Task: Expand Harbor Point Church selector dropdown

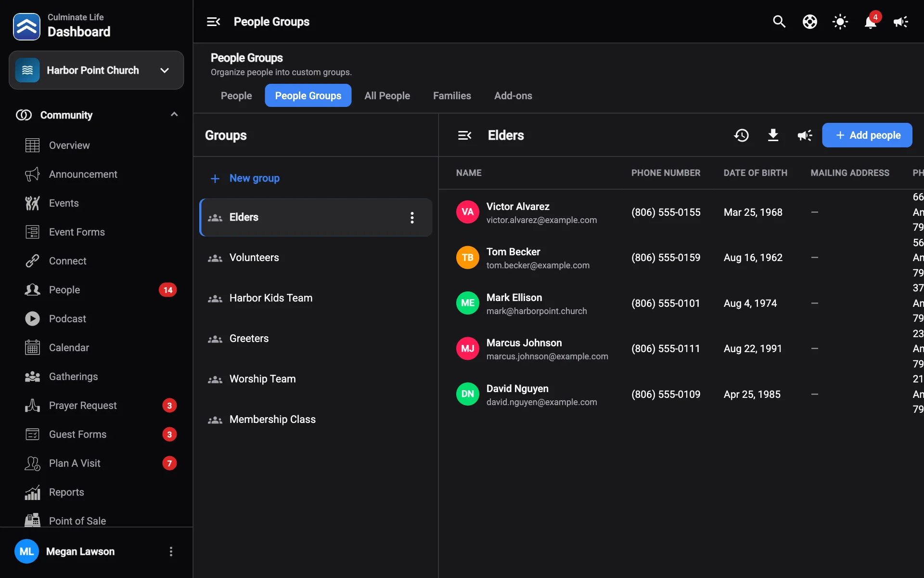Action: pos(96,70)
